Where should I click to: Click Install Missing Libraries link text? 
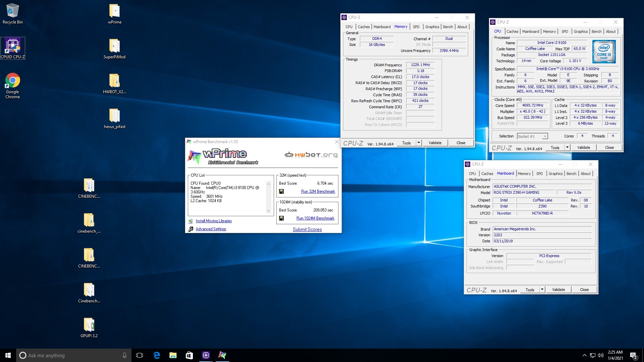214,221
